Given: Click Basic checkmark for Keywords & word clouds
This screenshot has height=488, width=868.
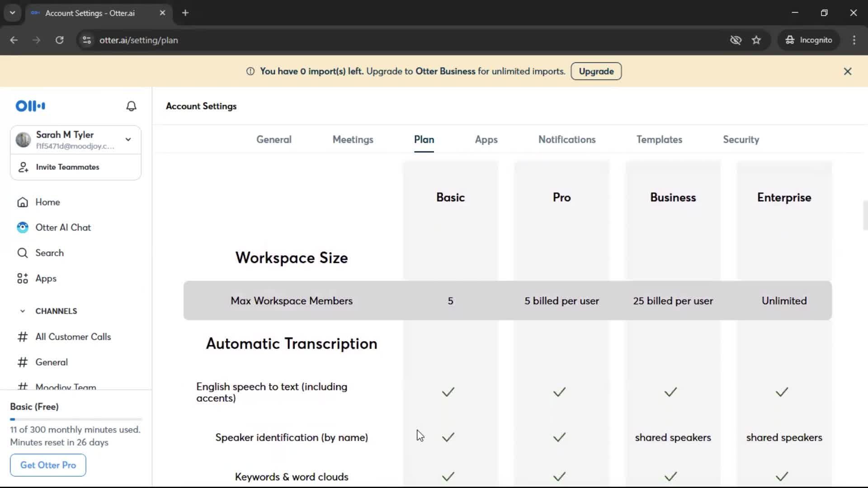Looking at the screenshot, I should (x=448, y=477).
